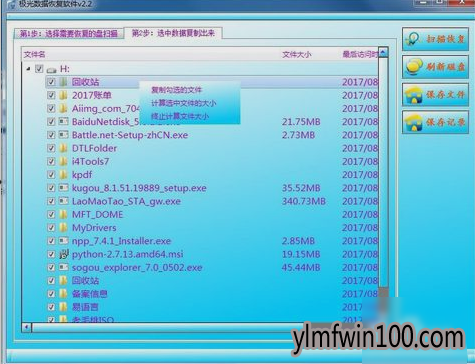Click the sogou_explorer exe file icon
Image resolution: width=475 pixels, height=364 pixels.
63,267
